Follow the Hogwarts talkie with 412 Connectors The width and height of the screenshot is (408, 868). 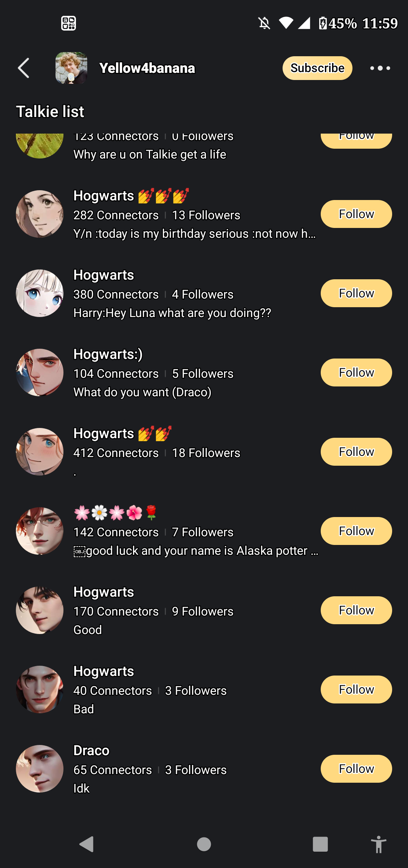356,452
